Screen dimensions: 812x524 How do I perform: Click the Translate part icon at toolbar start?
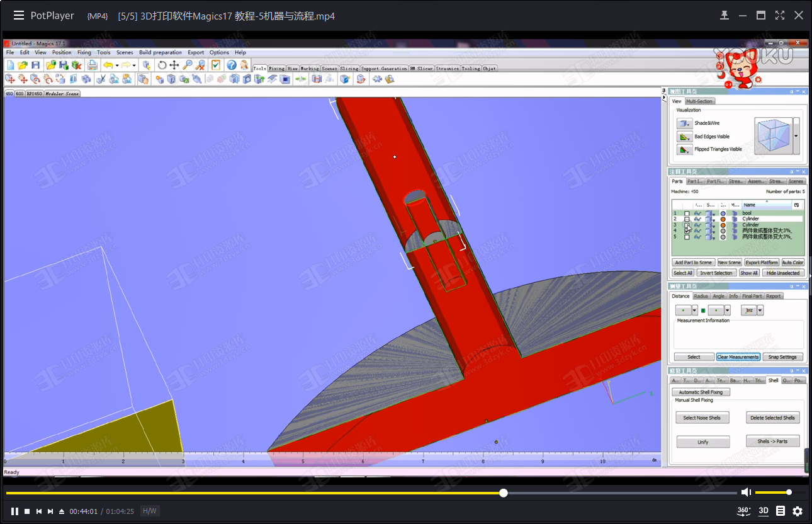(10, 79)
